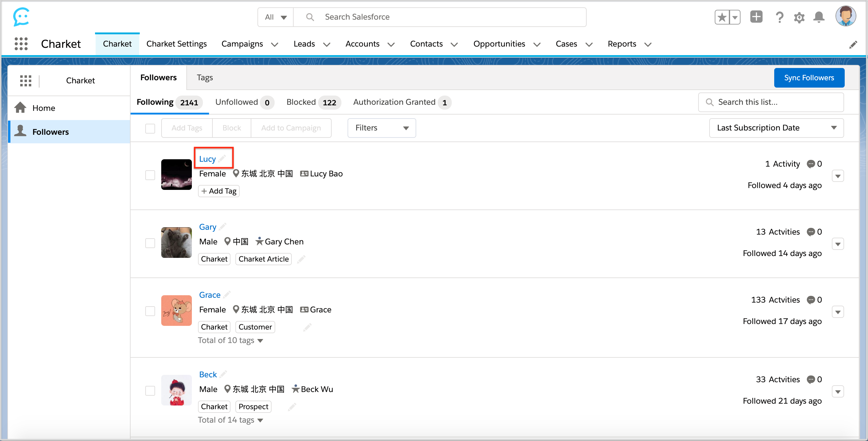868x441 pixels.
Task: Open the Reports nav chevron
Action: (x=648, y=44)
